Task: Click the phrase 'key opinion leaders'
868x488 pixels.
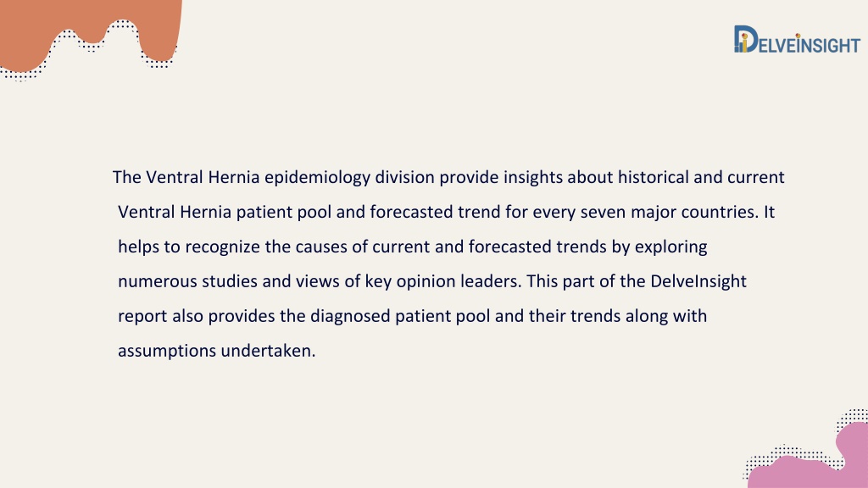Action: tap(442, 281)
